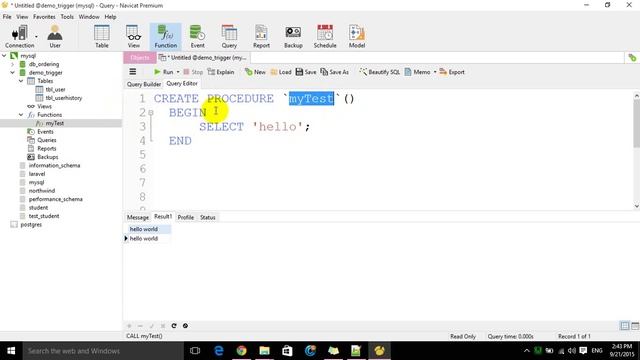Explain the query
This screenshot has width=640, height=360.
221,72
